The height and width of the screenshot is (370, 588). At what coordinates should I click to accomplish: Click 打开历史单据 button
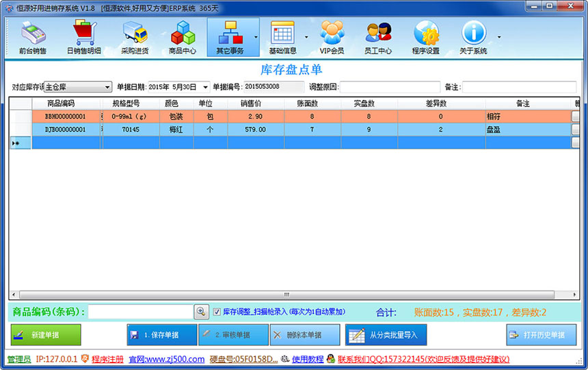pyautogui.click(x=541, y=335)
